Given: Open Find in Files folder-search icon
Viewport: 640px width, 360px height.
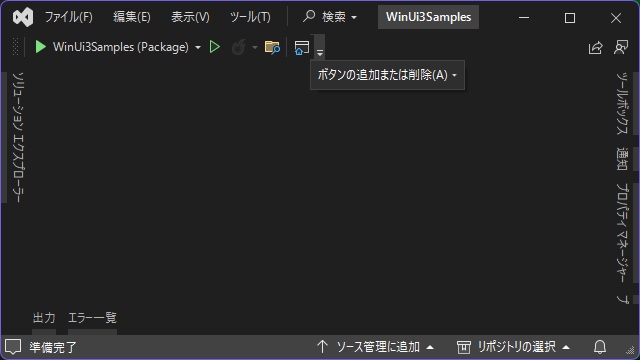Looking at the screenshot, I should pyautogui.click(x=272, y=47).
